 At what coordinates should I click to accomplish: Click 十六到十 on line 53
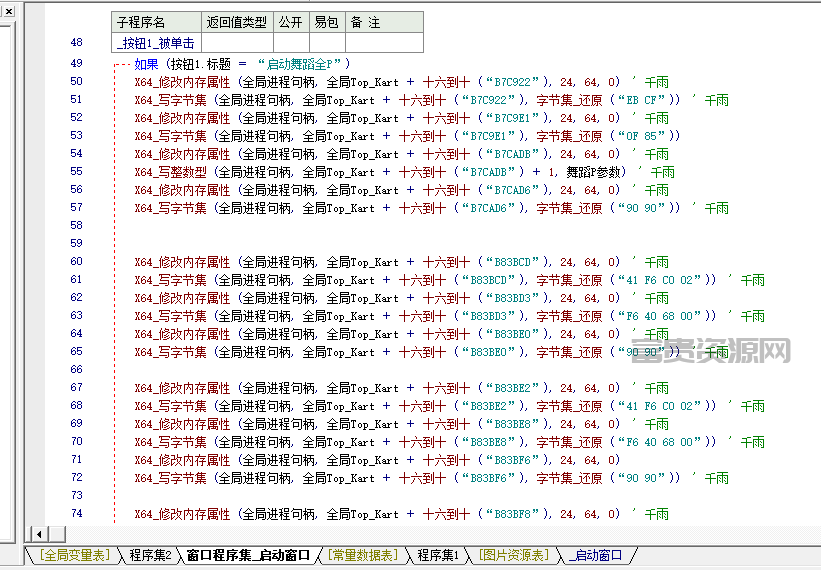point(423,136)
